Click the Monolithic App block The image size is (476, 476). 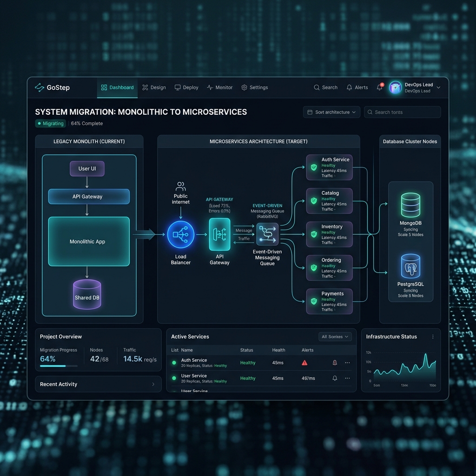tap(89, 241)
